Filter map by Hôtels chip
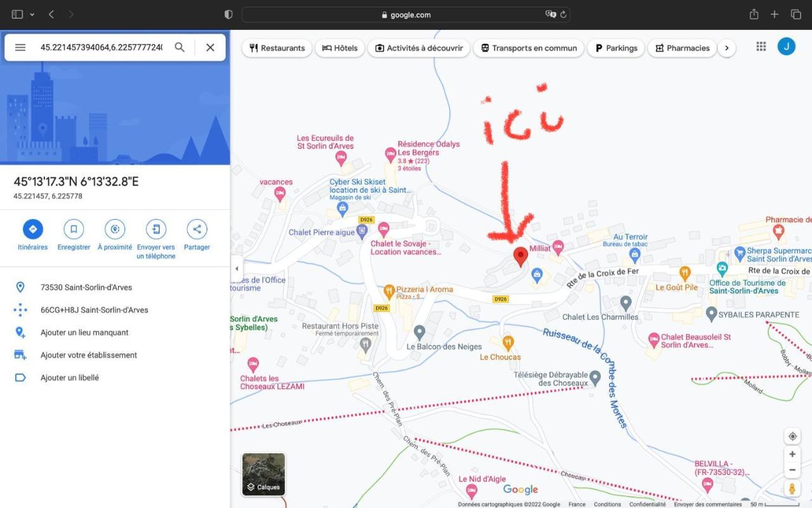812x508 pixels. tap(340, 48)
